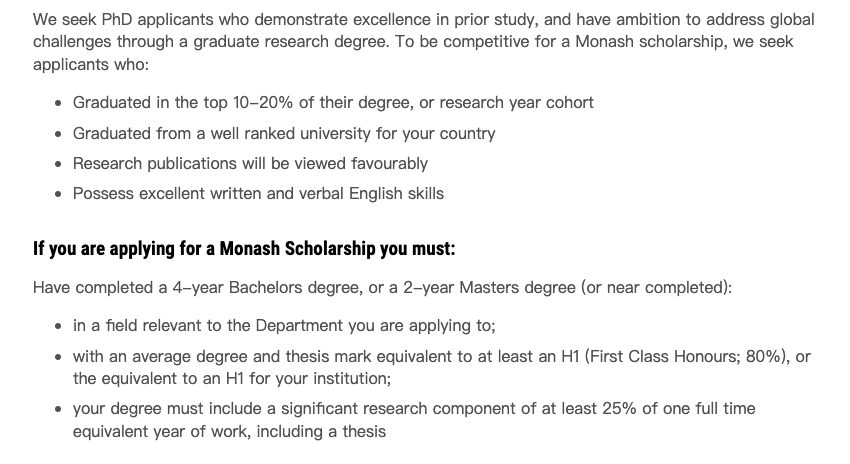The image size is (850, 464).
Task: Click the bold "If you are applying" heading
Action: (244, 248)
